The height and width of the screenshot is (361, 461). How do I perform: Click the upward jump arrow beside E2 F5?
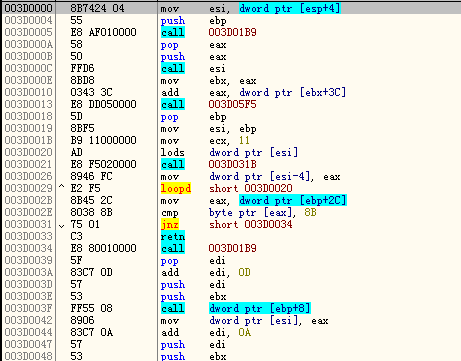(61, 187)
